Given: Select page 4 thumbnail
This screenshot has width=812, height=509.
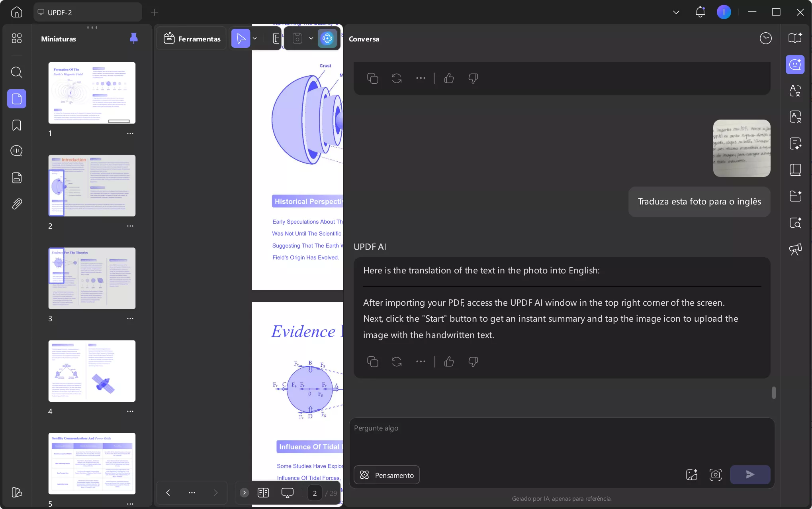Looking at the screenshot, I should (x=92, y=371).
